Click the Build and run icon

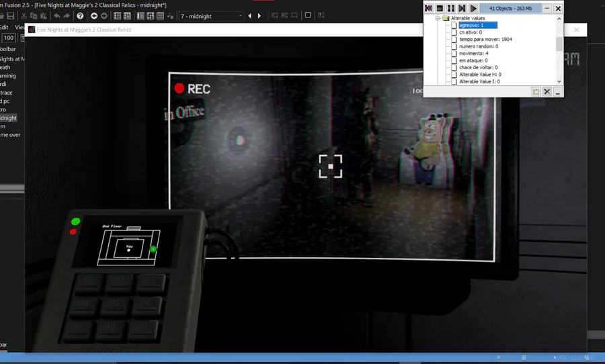[x=321, y=15]
